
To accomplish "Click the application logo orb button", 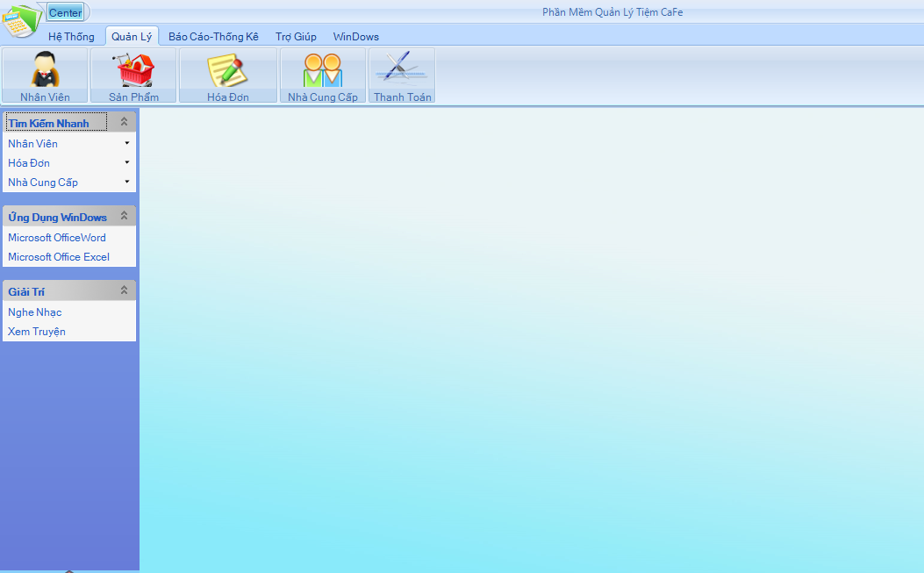I will click(x=21, y=21).
